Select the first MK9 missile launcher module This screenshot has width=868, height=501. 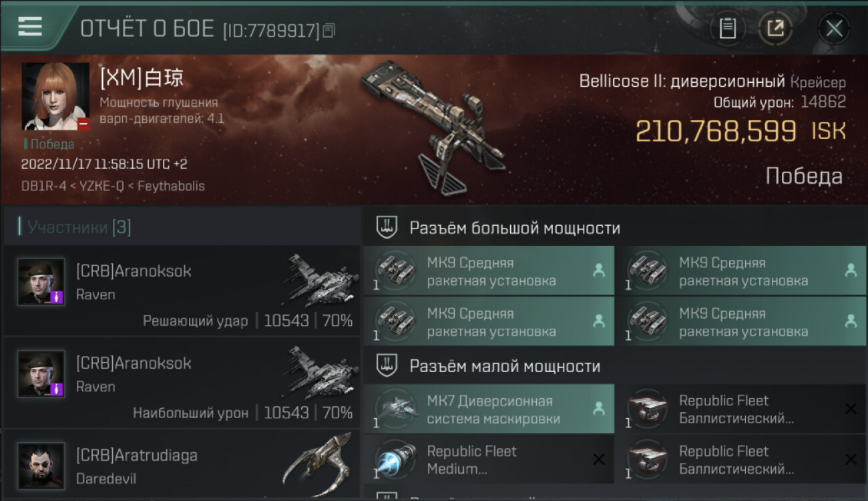coord(489,271)
